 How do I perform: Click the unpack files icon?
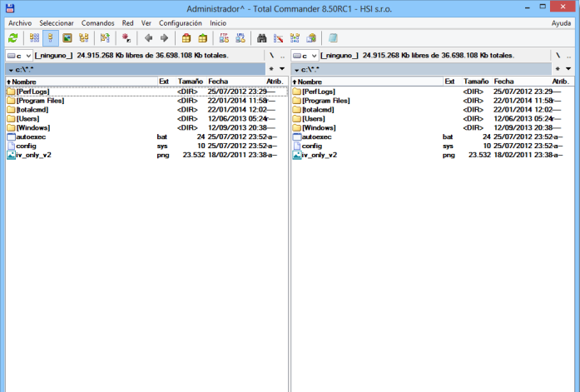tap(202, 38)
